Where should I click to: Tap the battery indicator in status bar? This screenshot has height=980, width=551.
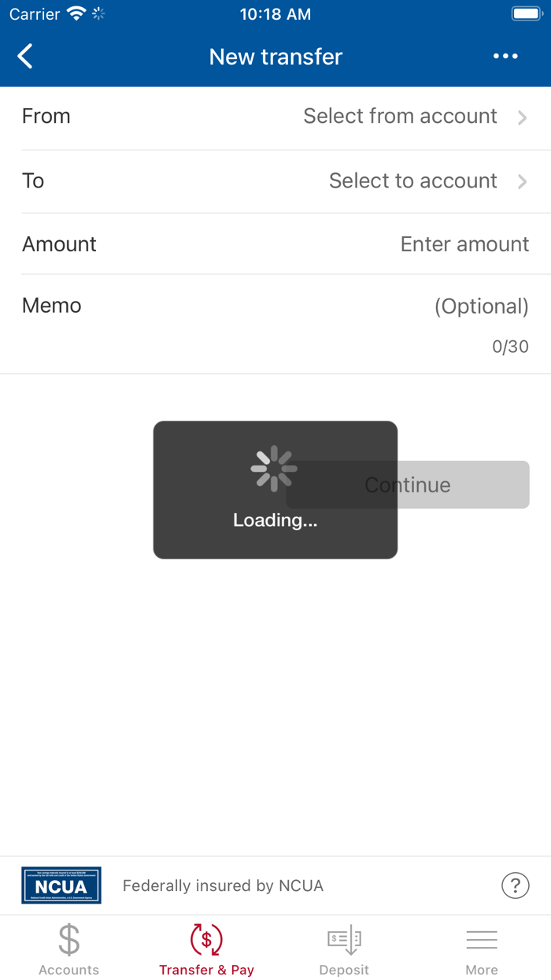[x=525, y=14]
